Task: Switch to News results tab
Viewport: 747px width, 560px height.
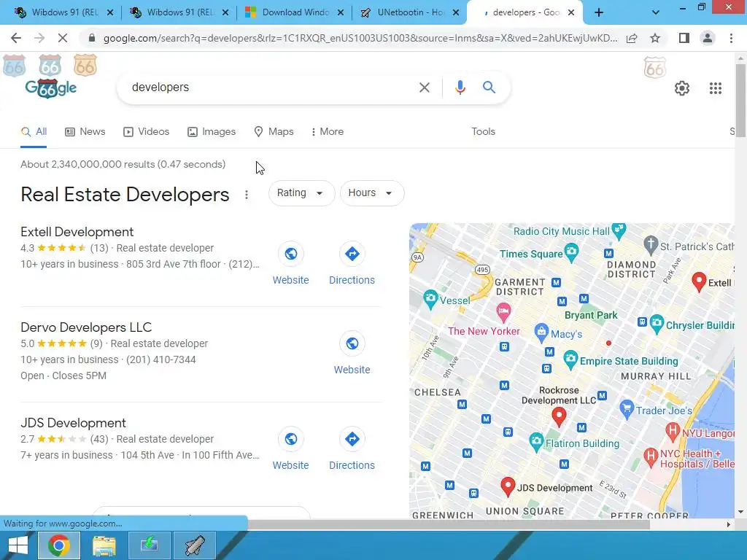Action: (85, 132)
